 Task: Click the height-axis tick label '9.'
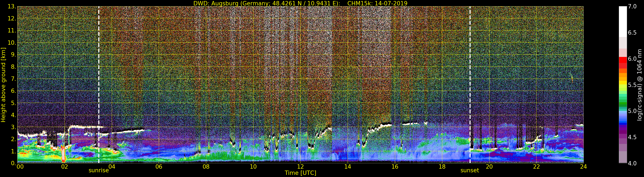(14, 55)
